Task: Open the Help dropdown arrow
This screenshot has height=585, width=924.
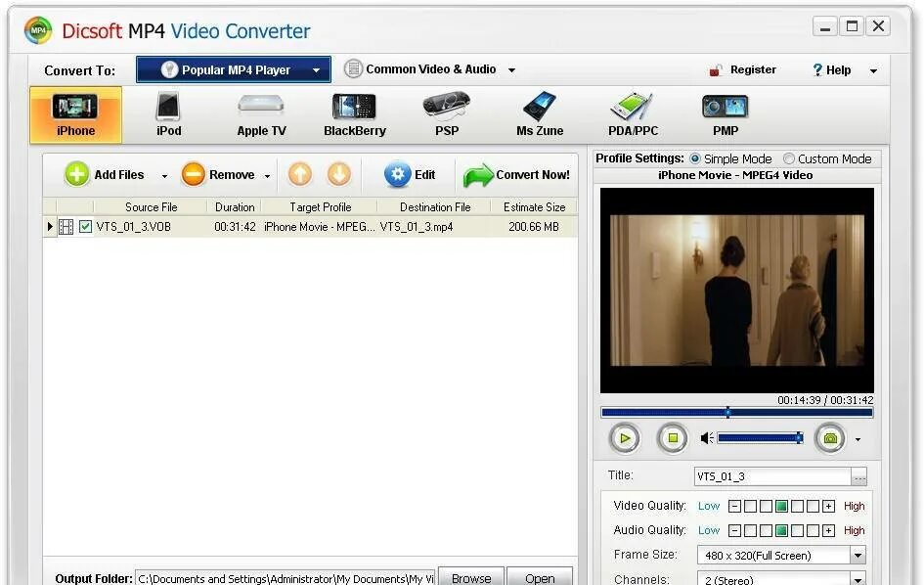Action: pos(873,70)
